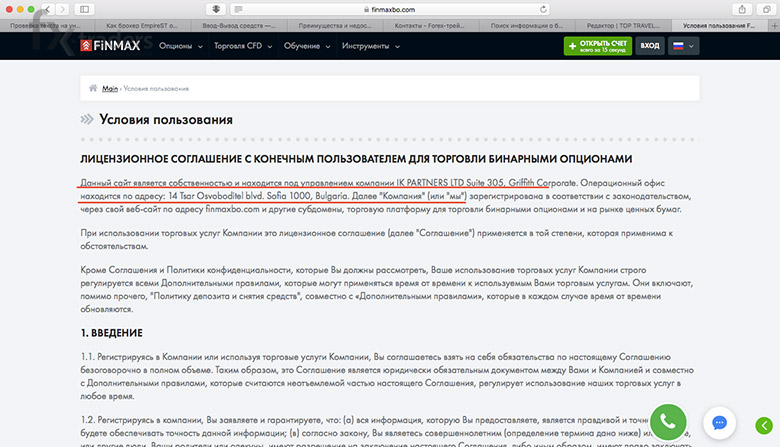Image resolution: width=780 pixels, height=447 pixels.
Task: Show all tabs overview button
Action: coord(767,9)
